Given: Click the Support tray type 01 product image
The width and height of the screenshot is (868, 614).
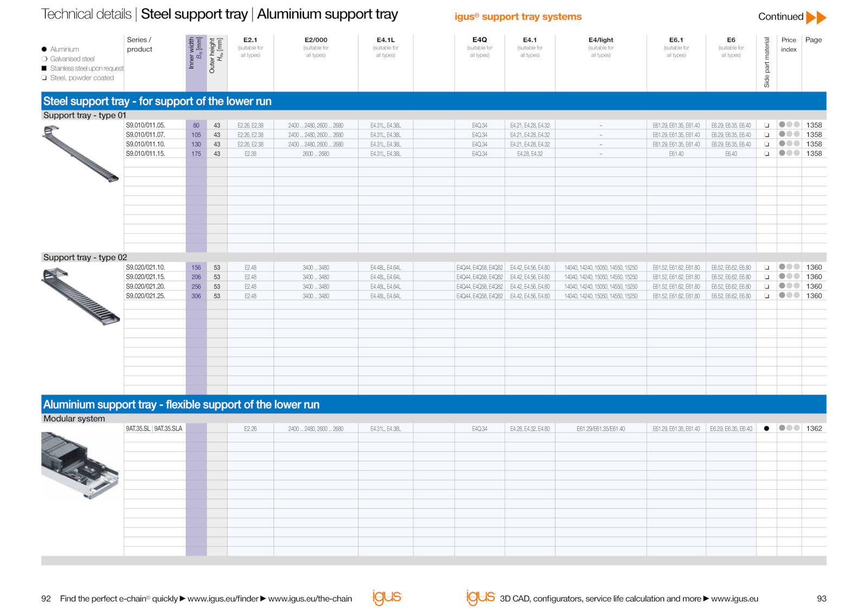Looking at the screenshot, I should coord(80,154).
